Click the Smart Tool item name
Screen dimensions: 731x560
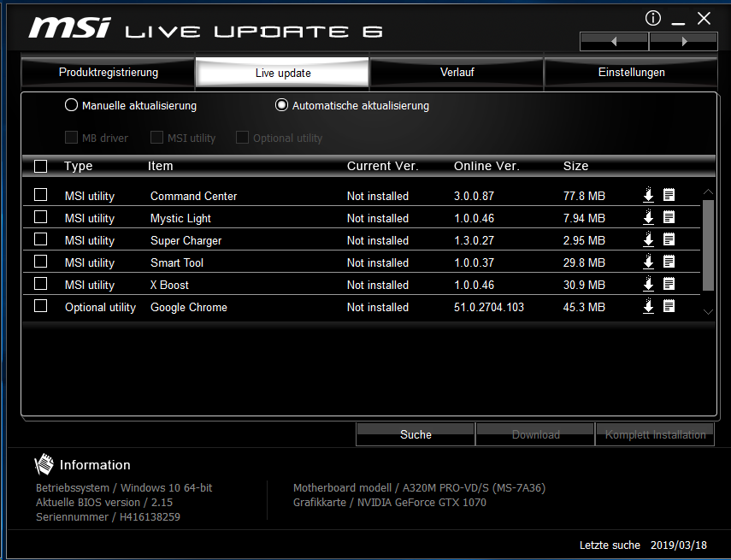point(177,262)
